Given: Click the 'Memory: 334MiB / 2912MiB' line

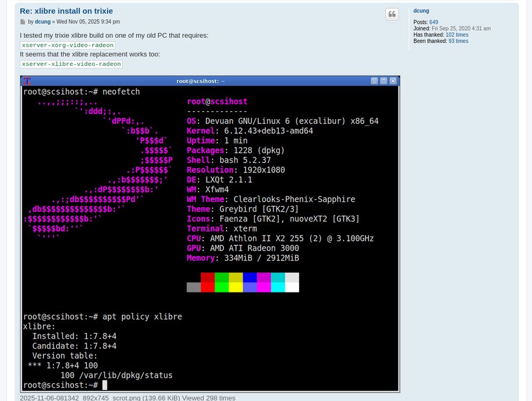Looking at the screenshot, I should pos(243,258).
